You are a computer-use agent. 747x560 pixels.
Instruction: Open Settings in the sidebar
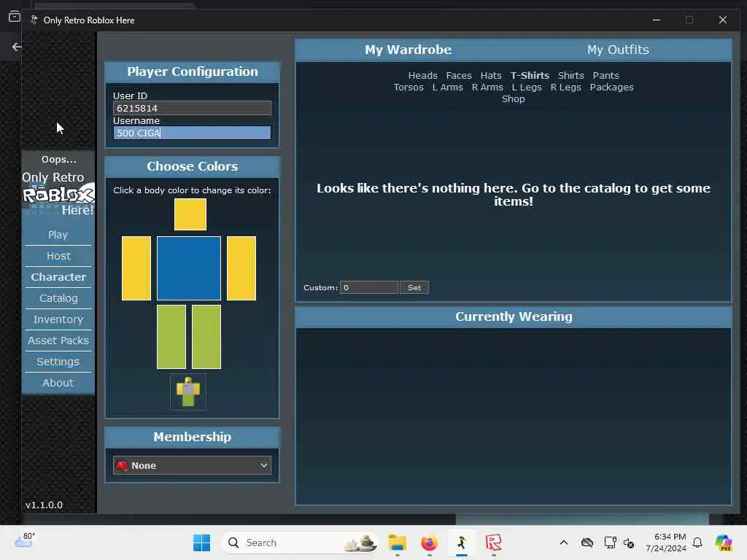[x=58, y=362]
